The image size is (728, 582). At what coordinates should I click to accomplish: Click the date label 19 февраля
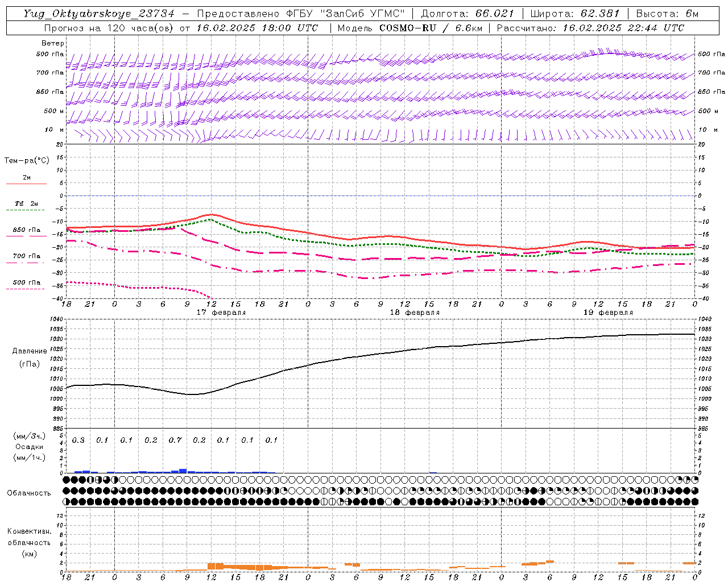pos(608,313)
